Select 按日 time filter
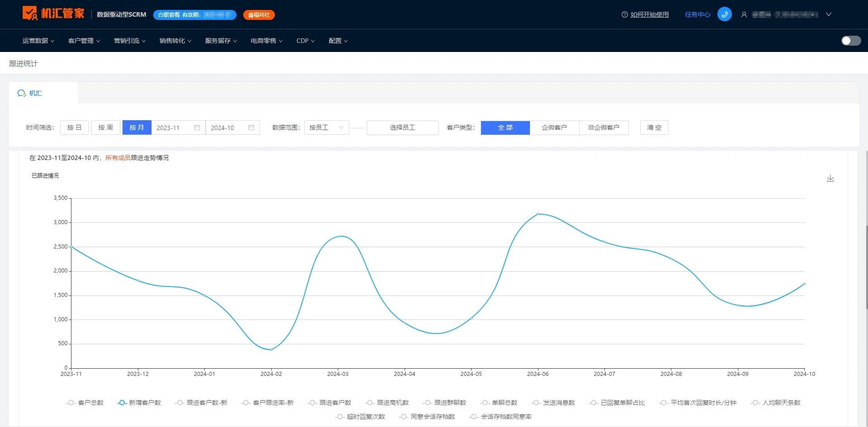 point(75,127)
